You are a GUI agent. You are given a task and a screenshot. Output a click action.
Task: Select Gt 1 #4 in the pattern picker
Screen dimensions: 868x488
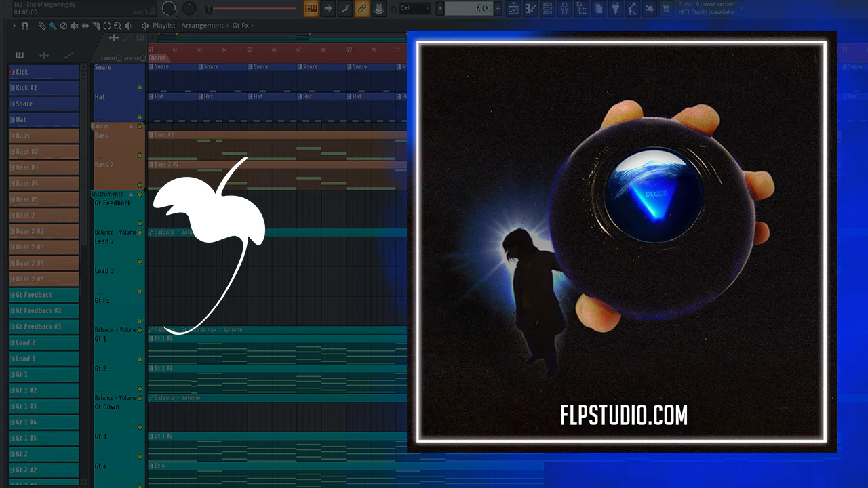(44, 422)
